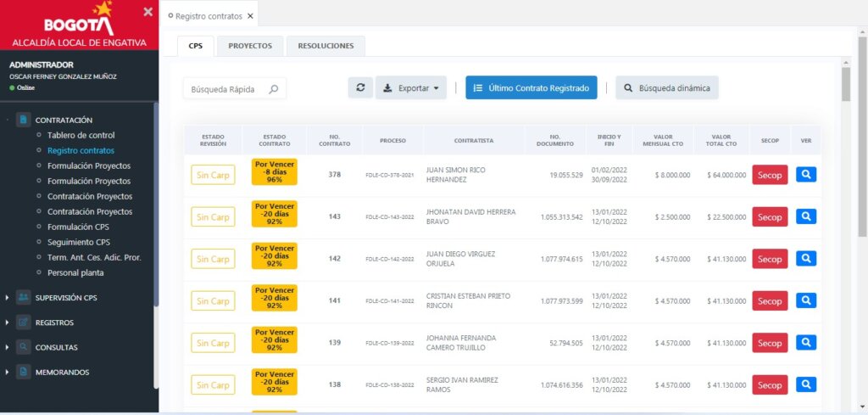Click Secop button for contract 142
868x415 pixels.
coord(770,259)
